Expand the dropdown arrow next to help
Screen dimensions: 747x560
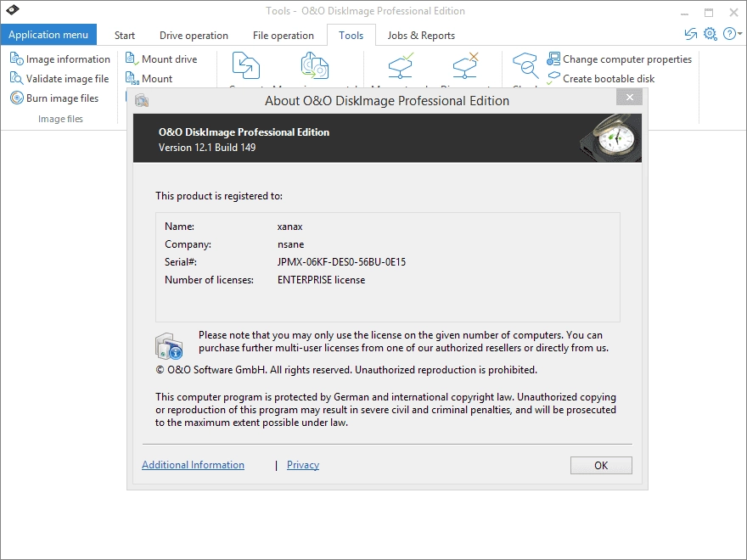click(x=739, y=34)
